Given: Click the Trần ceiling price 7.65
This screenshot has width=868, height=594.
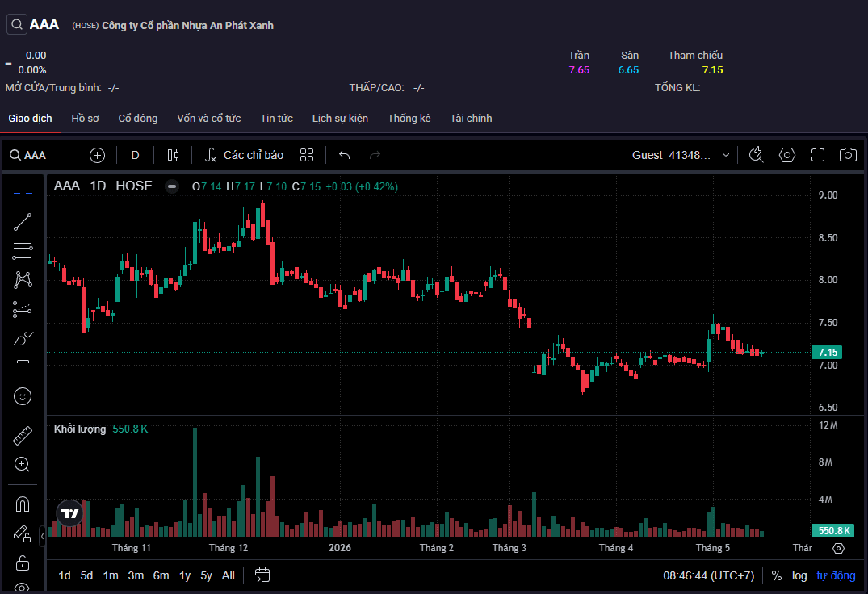Looking at the screenshot, I should click(x=579, y=69).
